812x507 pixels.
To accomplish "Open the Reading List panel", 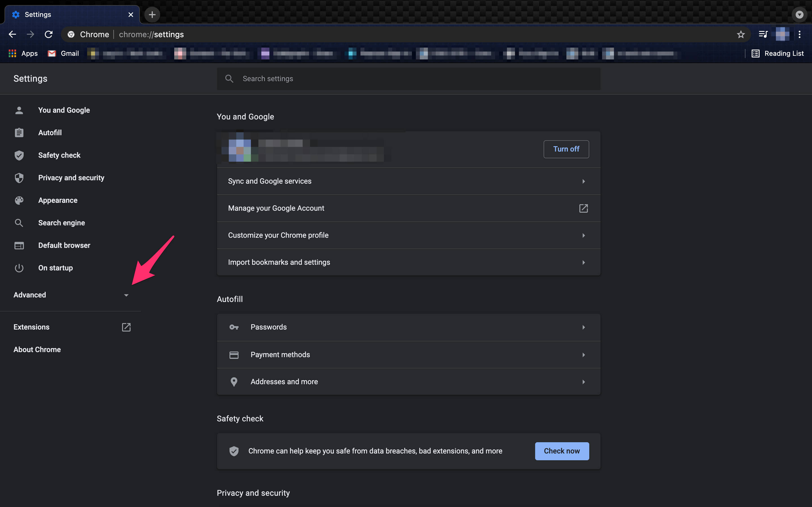I will pos(777,53).
